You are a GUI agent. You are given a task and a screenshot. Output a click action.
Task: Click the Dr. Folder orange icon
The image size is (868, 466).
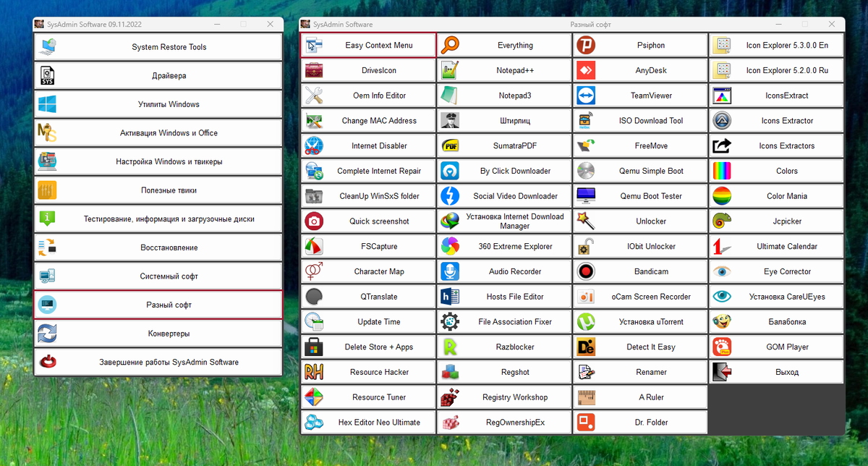(x=586, y=422)
